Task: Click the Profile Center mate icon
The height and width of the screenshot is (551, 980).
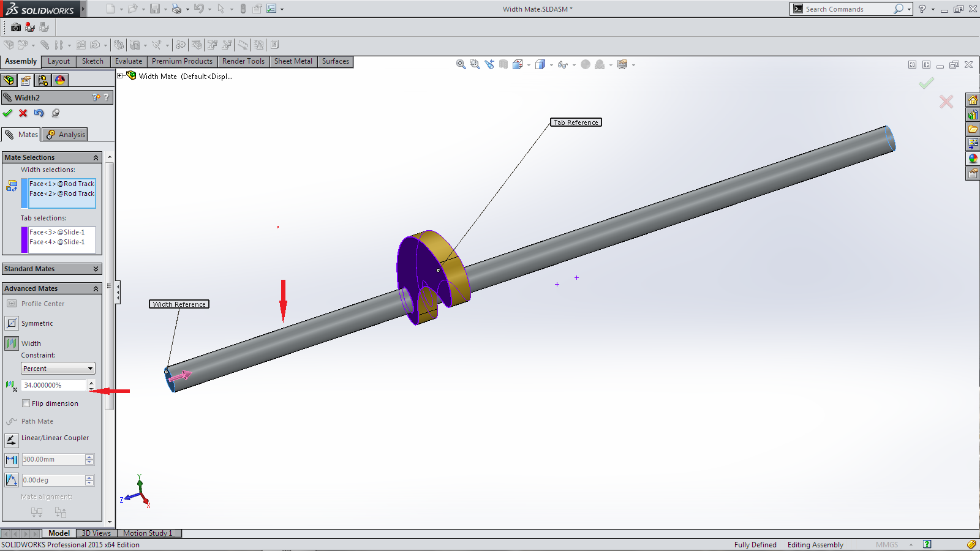Action: coord(12,304)
